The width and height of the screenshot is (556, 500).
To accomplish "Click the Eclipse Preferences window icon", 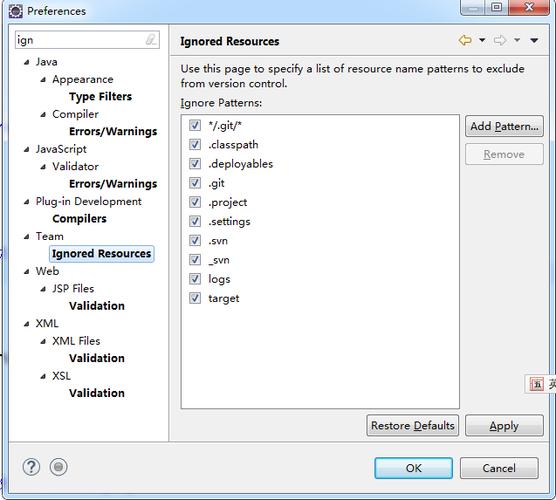I will tap(16, 11).
